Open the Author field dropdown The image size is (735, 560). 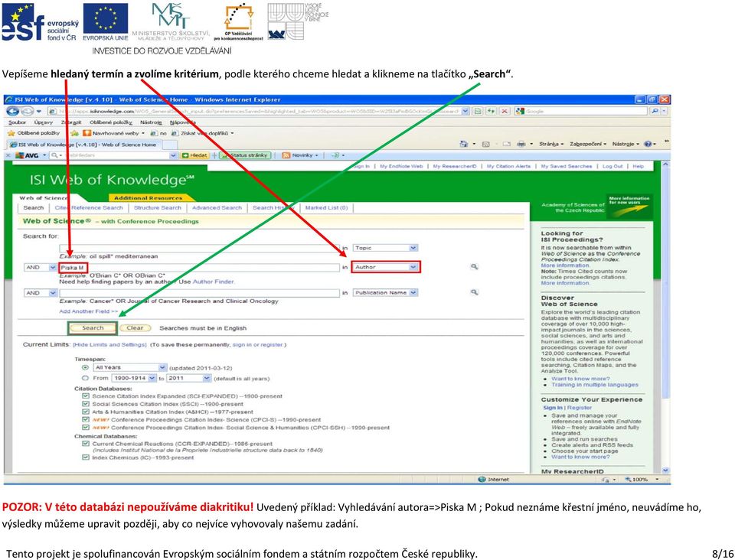click(x=385, y=267)
